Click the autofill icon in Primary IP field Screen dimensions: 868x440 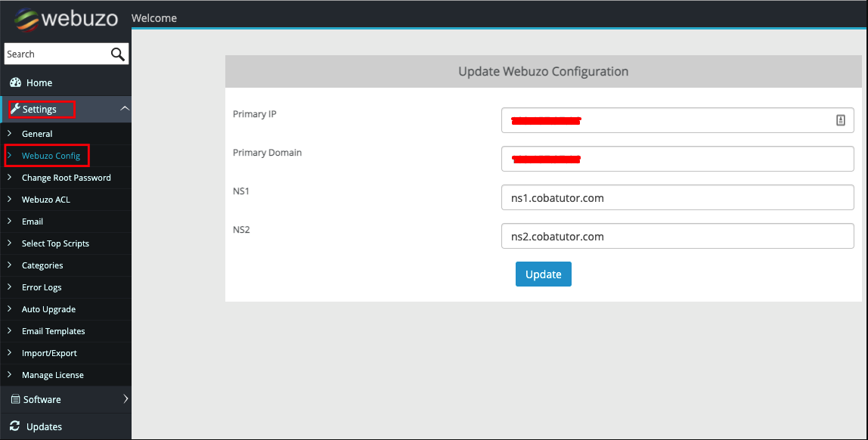pos(840,120)
